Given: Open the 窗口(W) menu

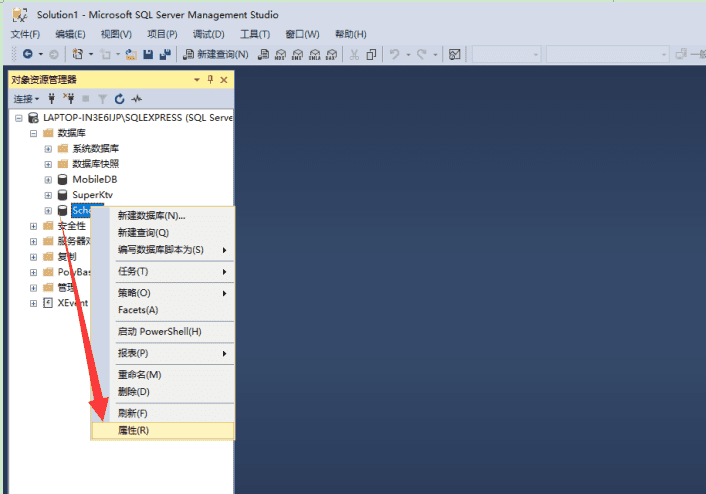Looking at the screenshot, I should click(302, 34).
